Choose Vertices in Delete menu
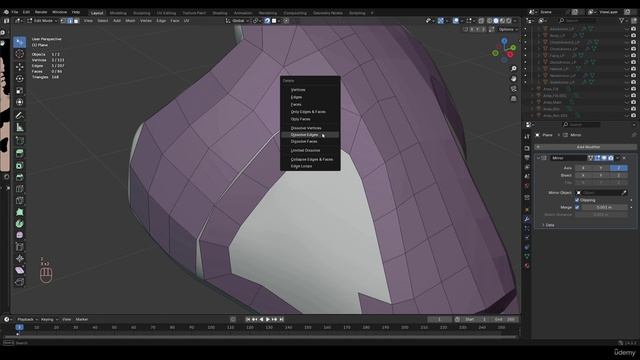Viewport: 640px width, 360px height. pos(310,89)
